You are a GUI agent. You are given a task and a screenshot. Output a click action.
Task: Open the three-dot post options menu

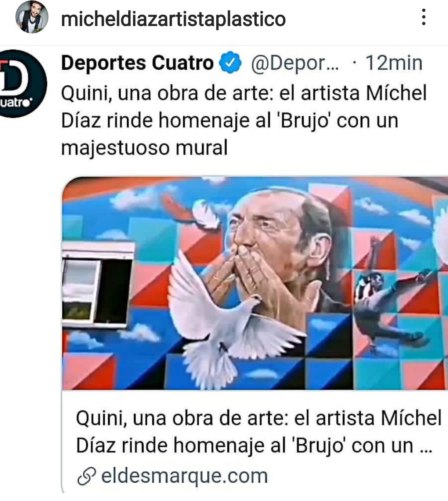click(x=424, y=17)
